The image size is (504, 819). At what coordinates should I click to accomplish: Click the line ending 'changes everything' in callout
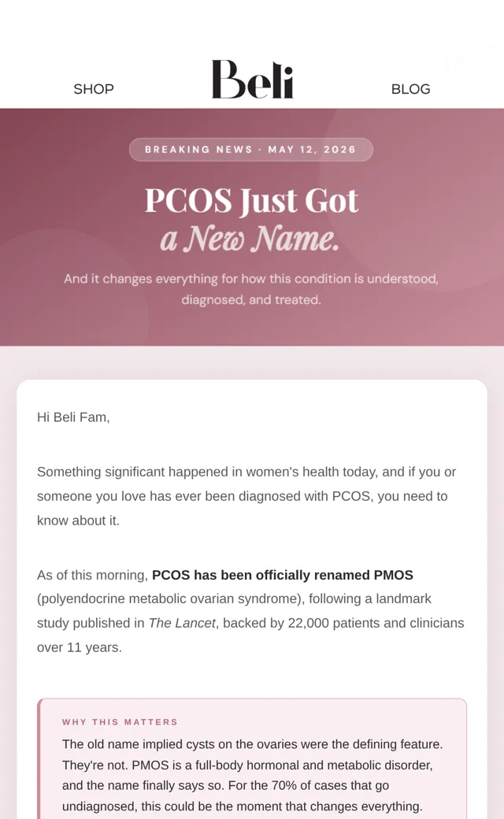coord(242,806)
